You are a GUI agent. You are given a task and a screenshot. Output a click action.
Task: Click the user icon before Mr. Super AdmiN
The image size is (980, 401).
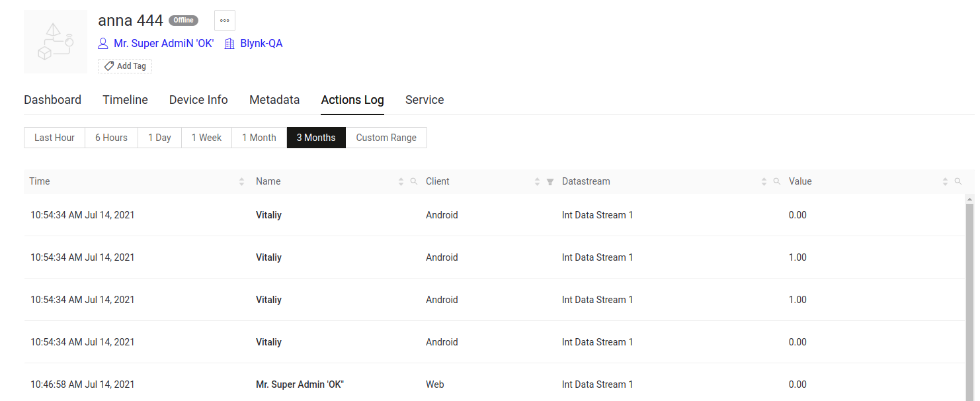tap(103, 44)
